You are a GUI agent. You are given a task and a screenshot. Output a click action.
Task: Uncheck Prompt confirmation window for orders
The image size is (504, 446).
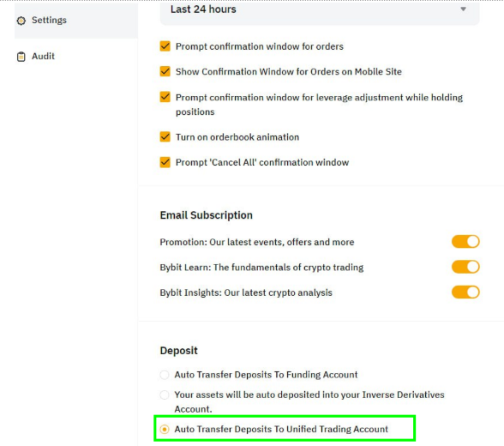[x=165, y=46]
